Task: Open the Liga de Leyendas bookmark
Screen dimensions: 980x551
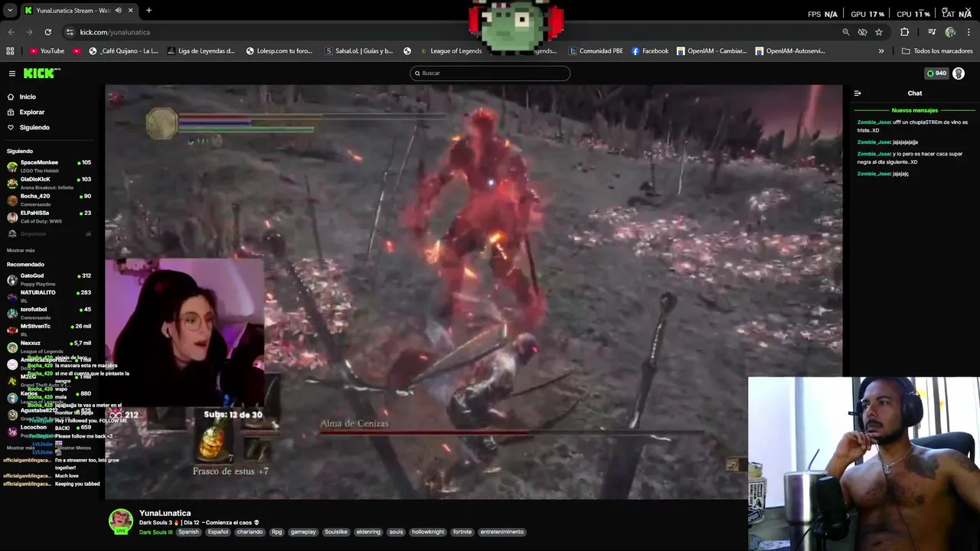Action: pos(200,51)
